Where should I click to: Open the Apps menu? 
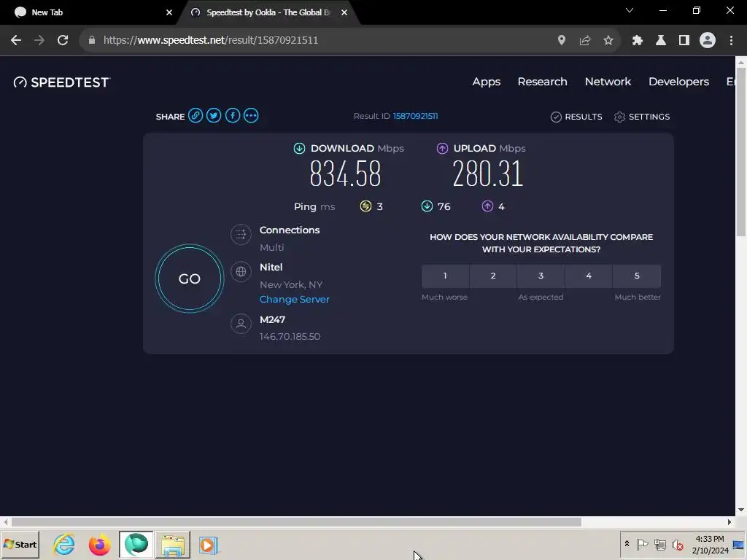[487, 82]
